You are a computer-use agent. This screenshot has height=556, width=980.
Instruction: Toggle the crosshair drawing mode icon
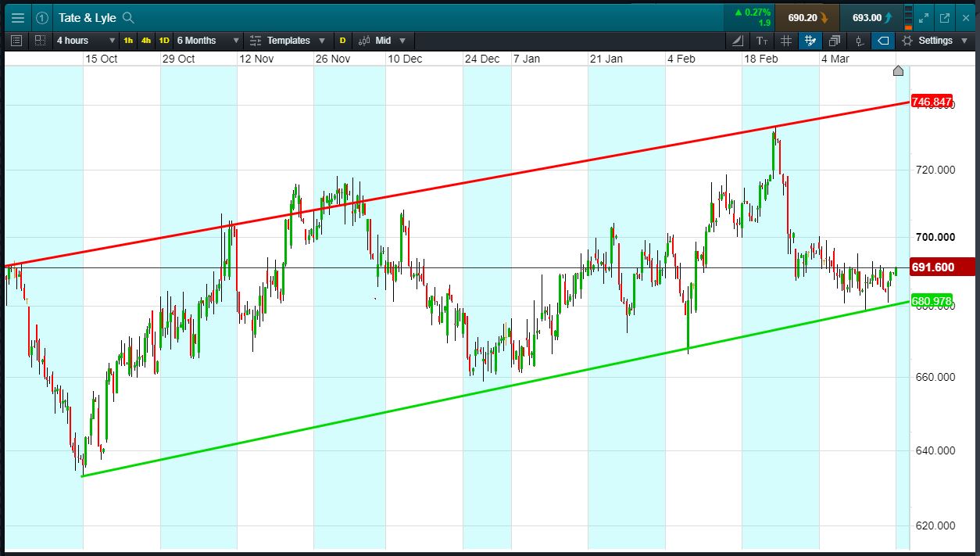[x=810, y=41]
